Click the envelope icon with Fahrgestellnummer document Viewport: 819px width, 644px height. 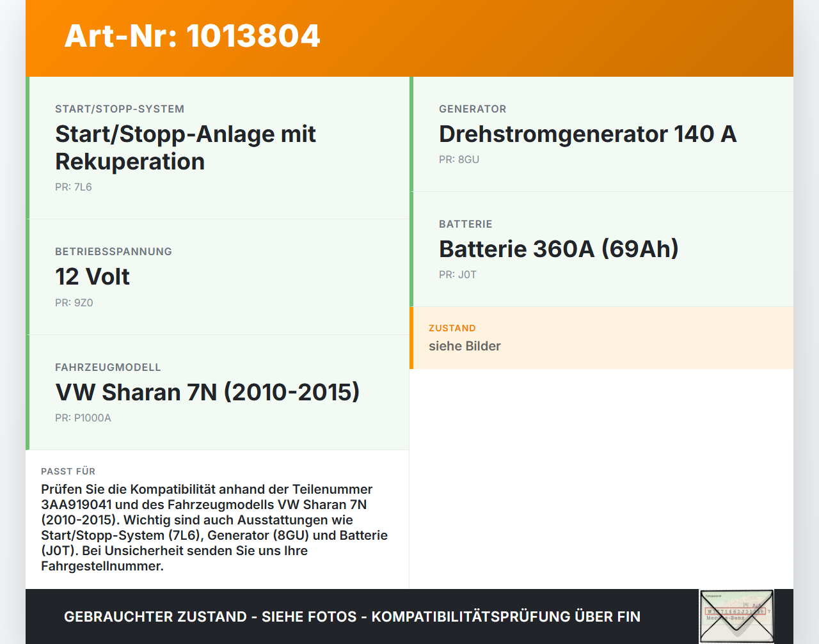click(736, 615)
